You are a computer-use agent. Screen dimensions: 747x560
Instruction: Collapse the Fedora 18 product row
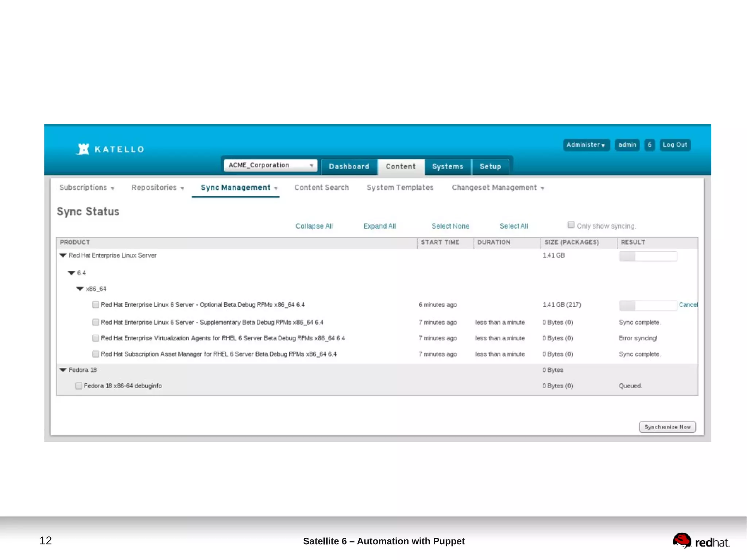[x=63, y=370]
